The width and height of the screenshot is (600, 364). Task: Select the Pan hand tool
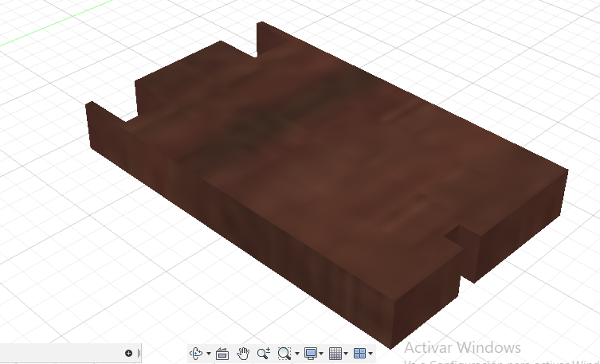click(x=243, y=354)
